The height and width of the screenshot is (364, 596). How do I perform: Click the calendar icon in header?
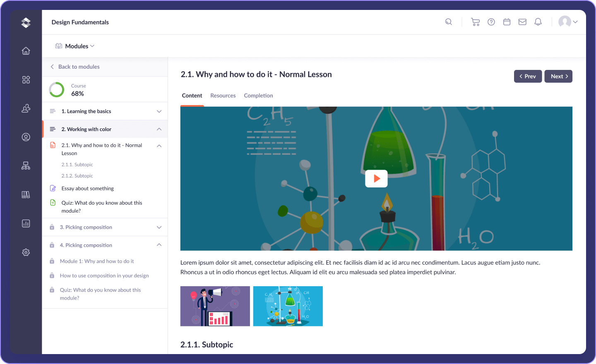(x=507, y=22)
